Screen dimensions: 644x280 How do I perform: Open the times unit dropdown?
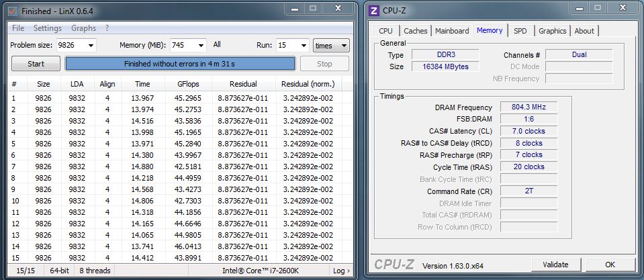point(344,46)
